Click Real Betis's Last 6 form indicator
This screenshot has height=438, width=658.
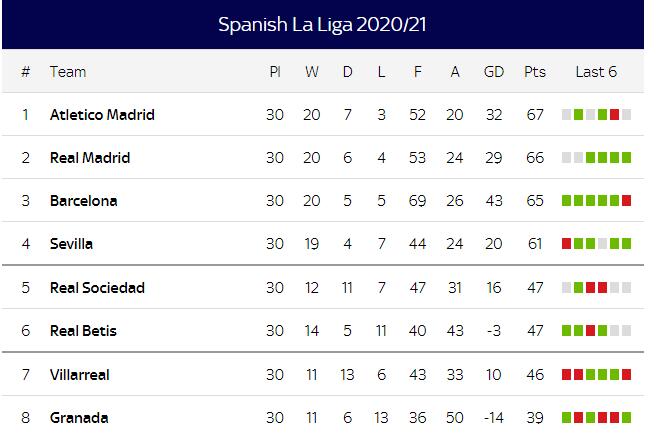(x=596, y=331)
